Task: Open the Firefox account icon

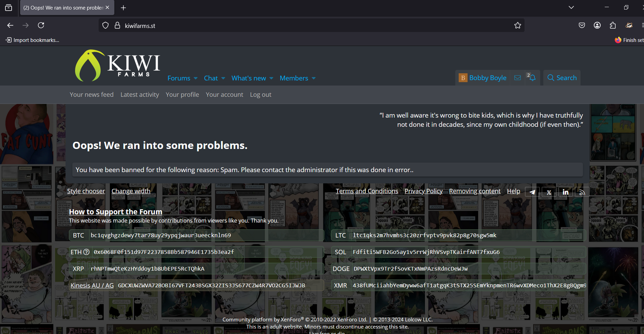Action: tap(597, 25)
